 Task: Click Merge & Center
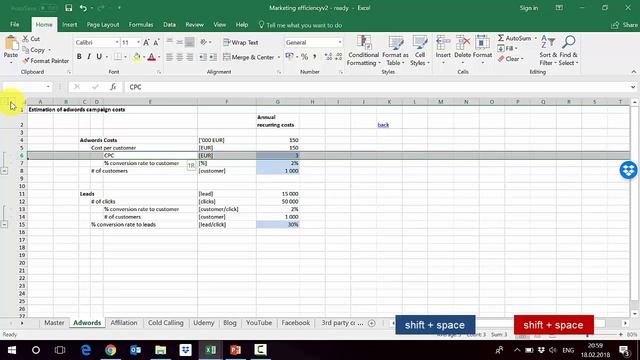(249, 57)
